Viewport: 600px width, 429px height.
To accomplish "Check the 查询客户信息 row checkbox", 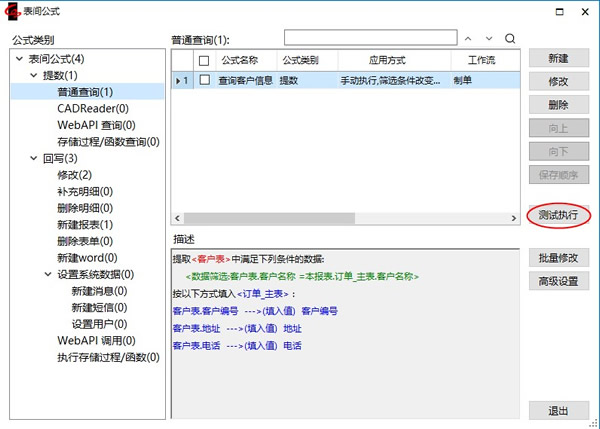I will pyautogui.click(x=204, y=81).
